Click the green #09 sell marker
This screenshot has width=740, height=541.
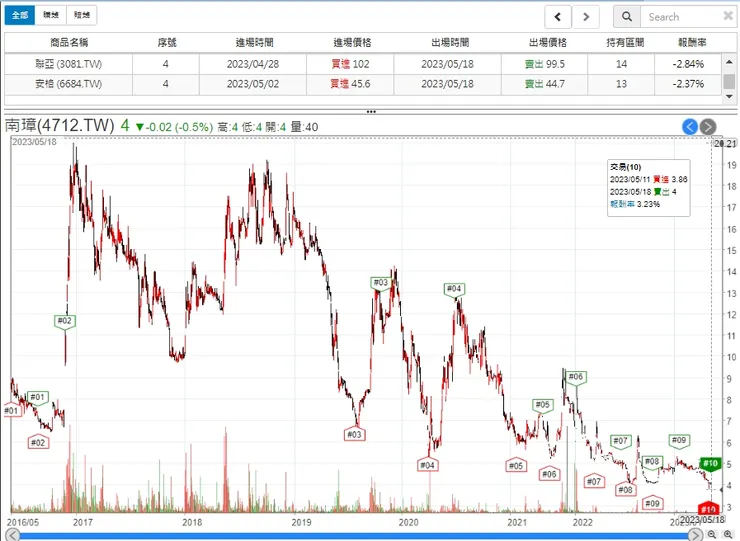[679, 441]
